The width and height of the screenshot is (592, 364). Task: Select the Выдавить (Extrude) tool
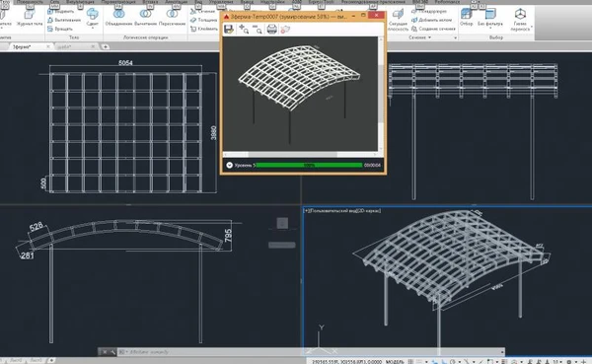[x=60, y=12]
